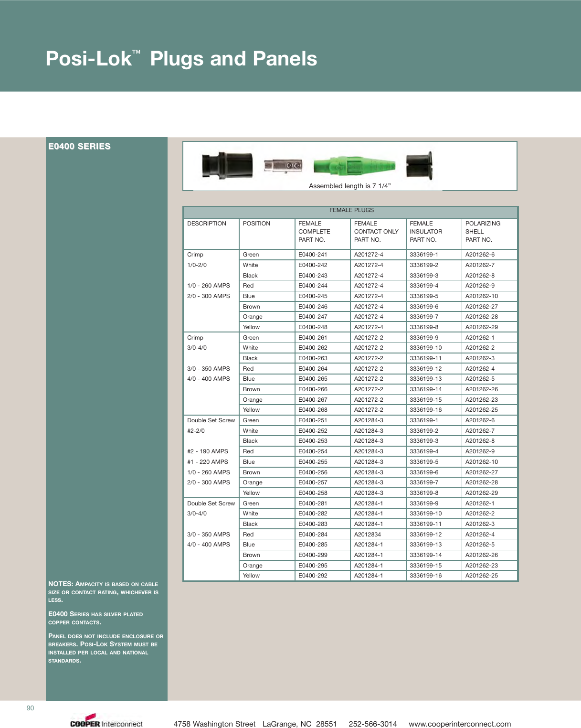Click FEMALE INSULATOR PART NO. header

point(426,232)
